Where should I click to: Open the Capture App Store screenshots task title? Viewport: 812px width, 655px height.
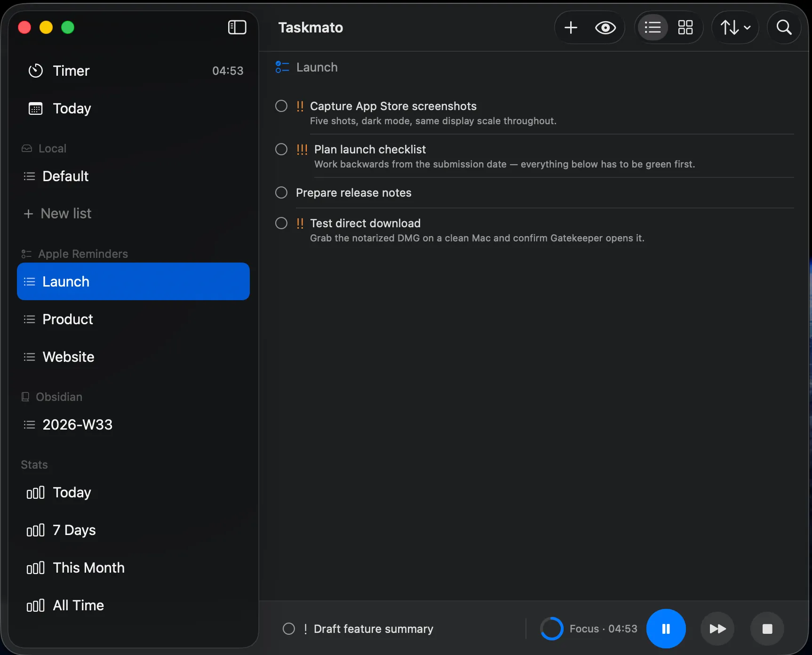click(393, 106)
